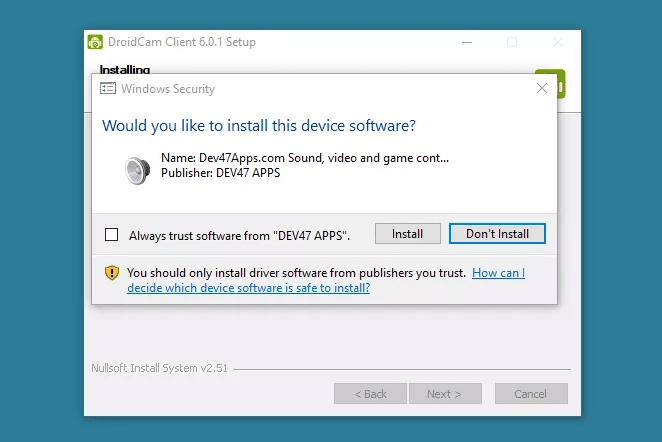Choose Don't Install

coord(497,233)
